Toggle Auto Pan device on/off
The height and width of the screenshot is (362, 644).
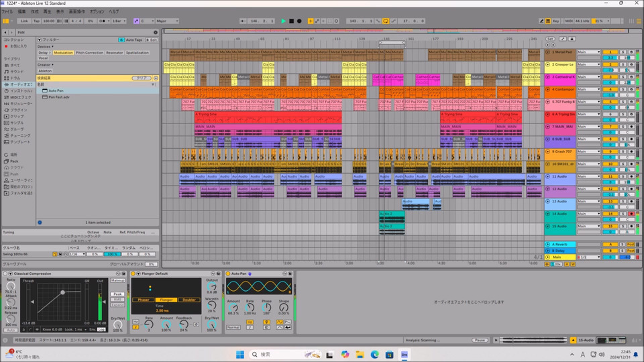227,274
